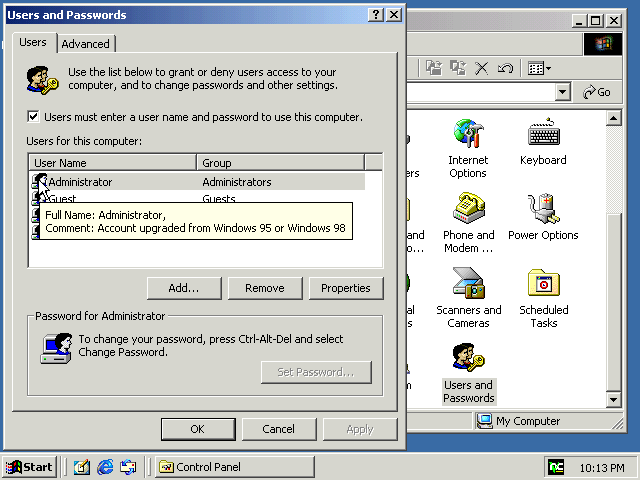Viewport: 640px width, 480px height.
Task: Click the scrollbar down arrow in Control Panel
Action: (614, 401)
